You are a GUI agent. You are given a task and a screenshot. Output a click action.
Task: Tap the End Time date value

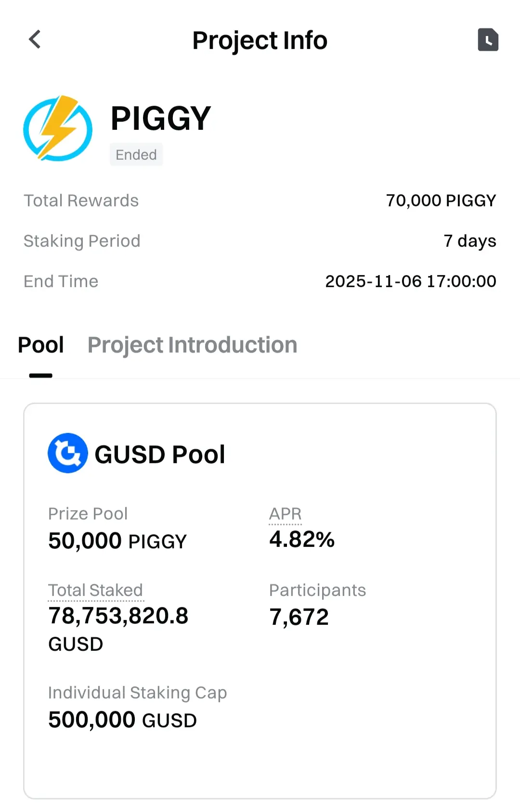pyautogui.click(x=410, y=281)
